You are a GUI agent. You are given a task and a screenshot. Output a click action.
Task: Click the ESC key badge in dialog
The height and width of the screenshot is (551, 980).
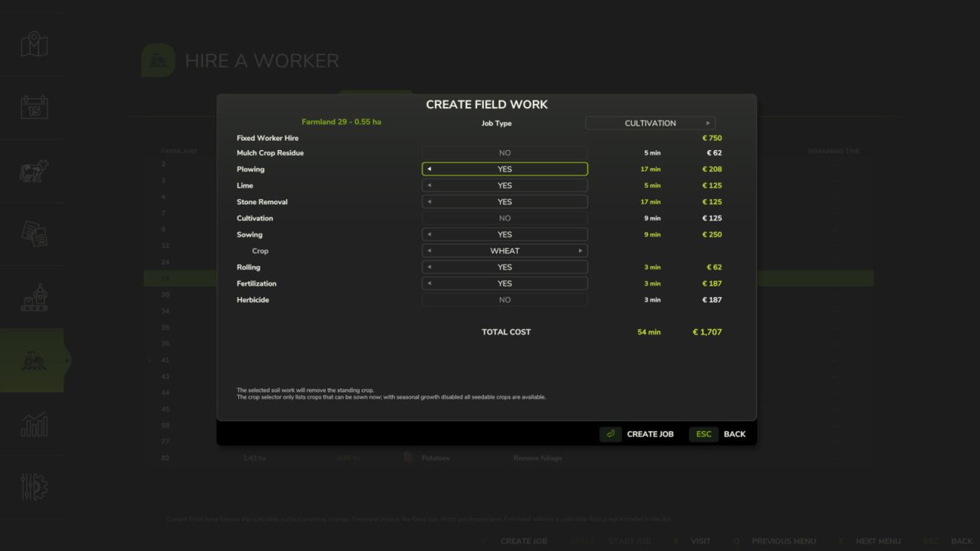704,434
